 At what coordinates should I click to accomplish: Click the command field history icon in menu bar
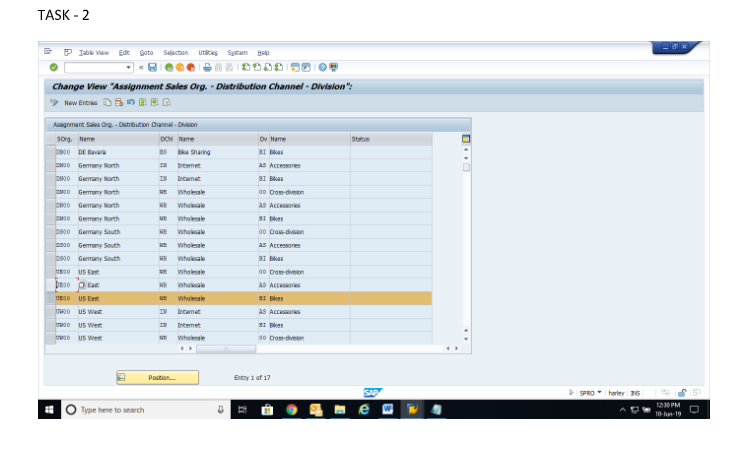(68, 52)
